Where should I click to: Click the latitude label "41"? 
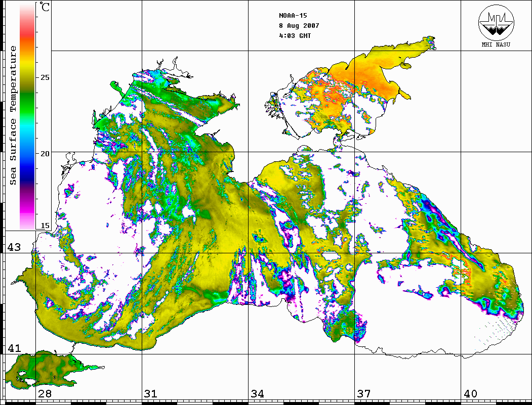pyautogui.click(x=14, y=348)
